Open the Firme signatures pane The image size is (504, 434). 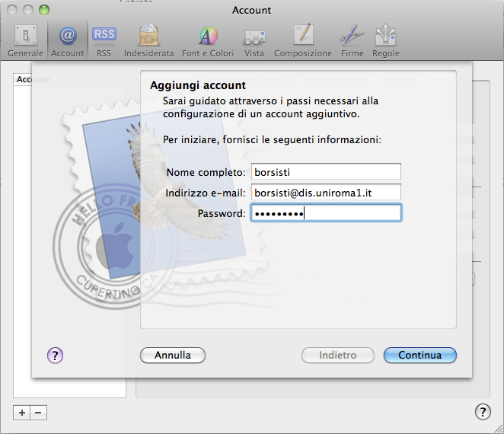point(352,41)
